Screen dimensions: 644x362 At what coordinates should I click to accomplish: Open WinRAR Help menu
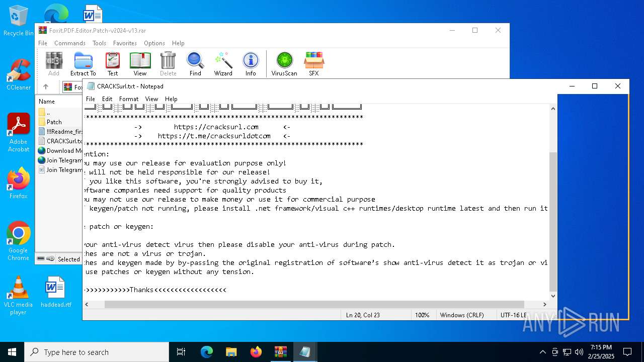pos(178,43)
